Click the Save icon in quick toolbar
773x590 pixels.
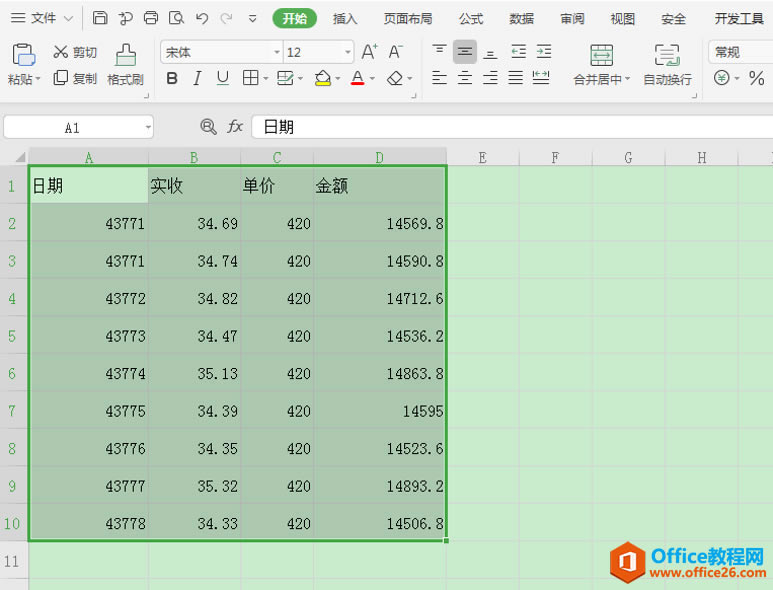(100, 18)
